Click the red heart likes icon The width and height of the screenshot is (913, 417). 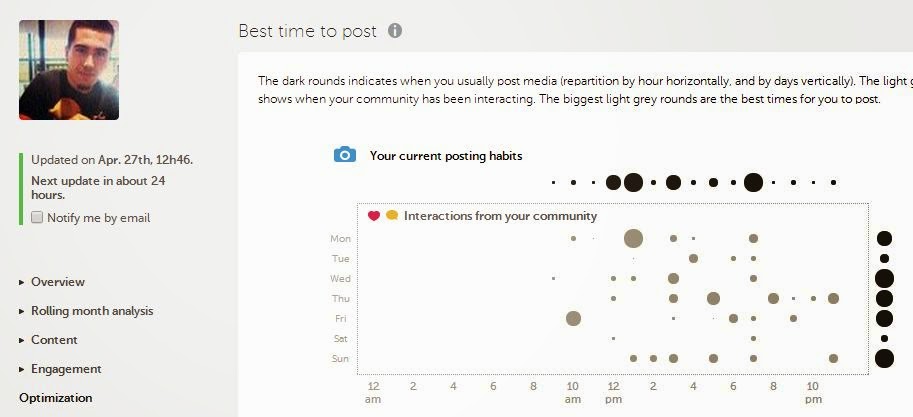click(x=374, y=215)
